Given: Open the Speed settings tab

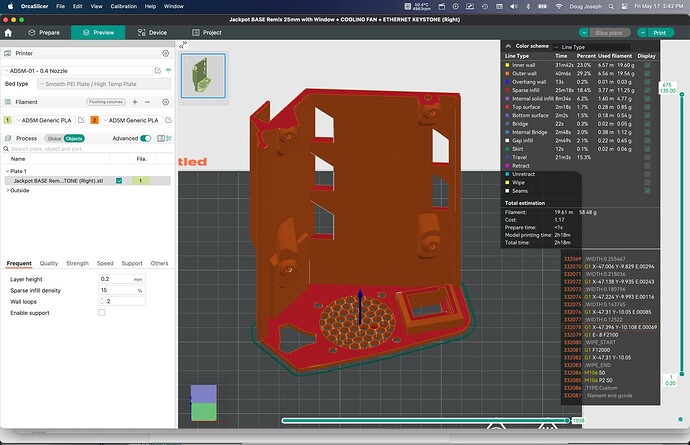Looking at the screenshot, I should [105, 263].
